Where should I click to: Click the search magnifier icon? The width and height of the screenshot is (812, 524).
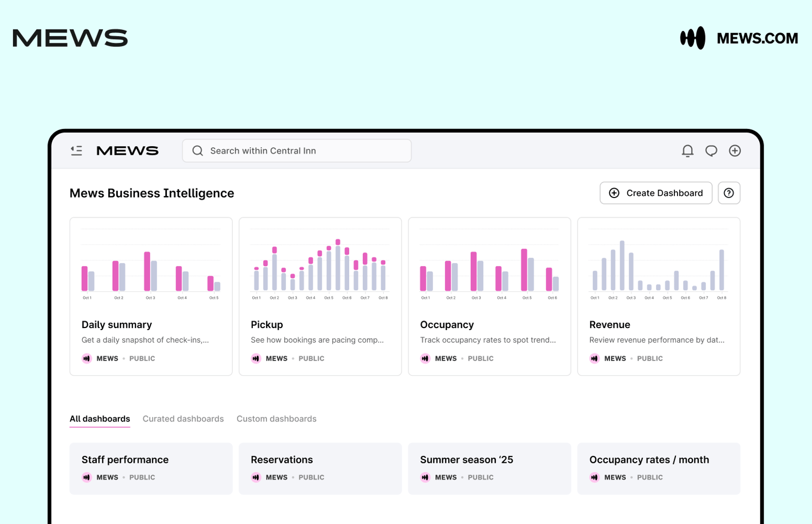point(198,151)
